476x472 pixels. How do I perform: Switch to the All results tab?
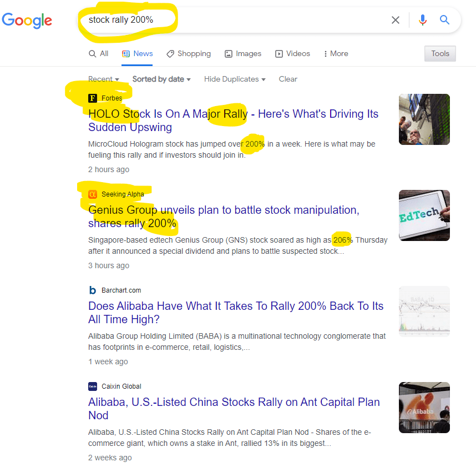tap(99, 54)
